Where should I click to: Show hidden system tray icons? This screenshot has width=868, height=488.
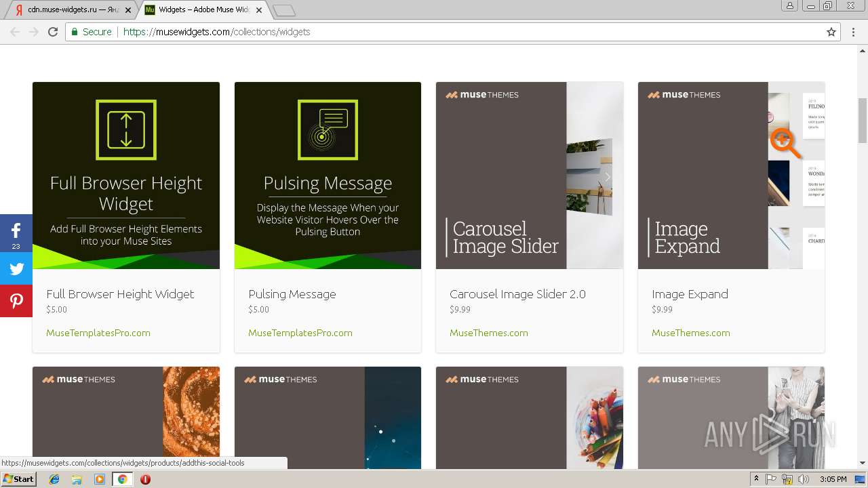[x=756, y=479]
